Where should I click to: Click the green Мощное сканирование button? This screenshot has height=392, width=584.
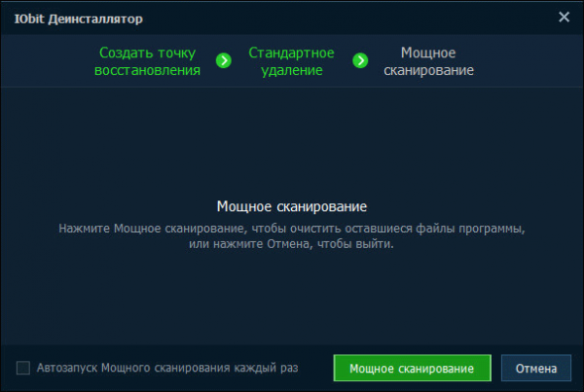coord(413,368)
